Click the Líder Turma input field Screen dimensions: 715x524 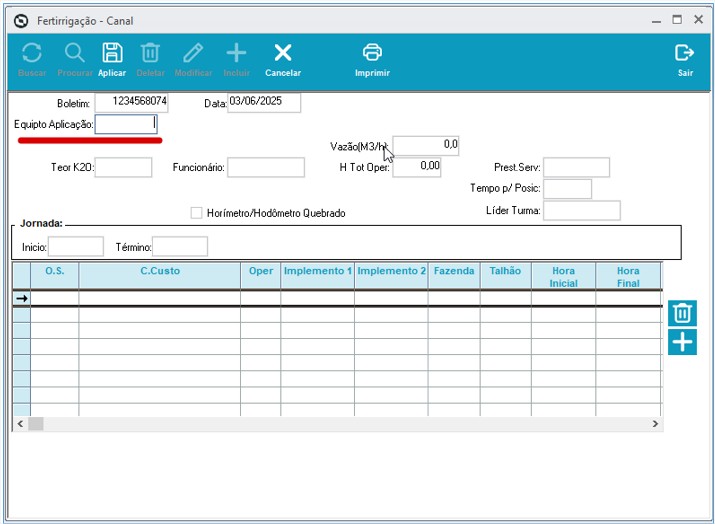point(581,210)
